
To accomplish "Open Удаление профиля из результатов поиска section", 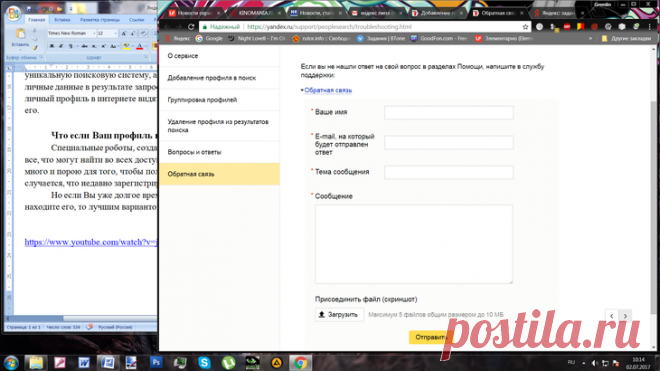I will 219,125.
